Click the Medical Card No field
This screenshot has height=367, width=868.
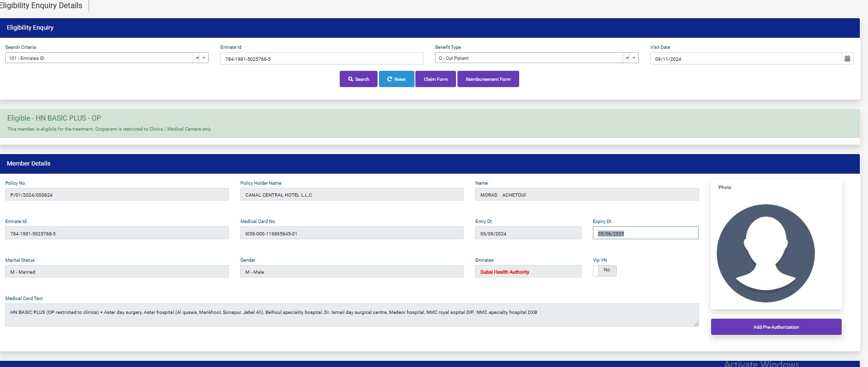[351, 234]
